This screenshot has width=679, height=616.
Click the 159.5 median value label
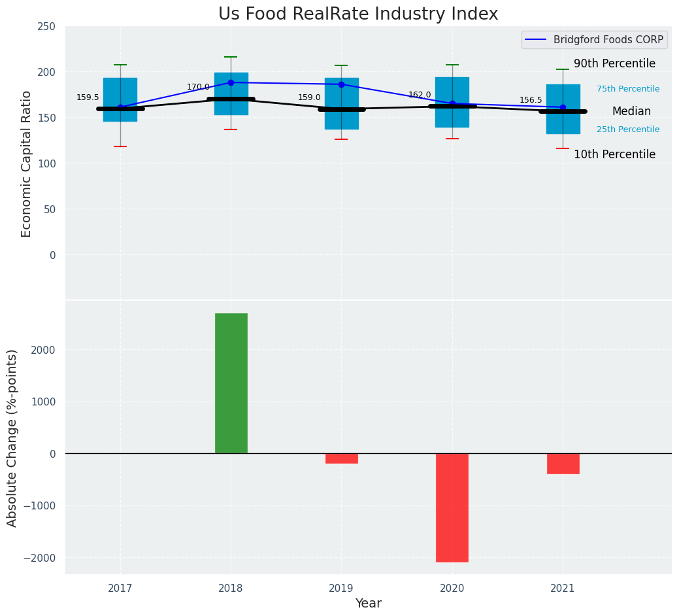coord(88,98)
